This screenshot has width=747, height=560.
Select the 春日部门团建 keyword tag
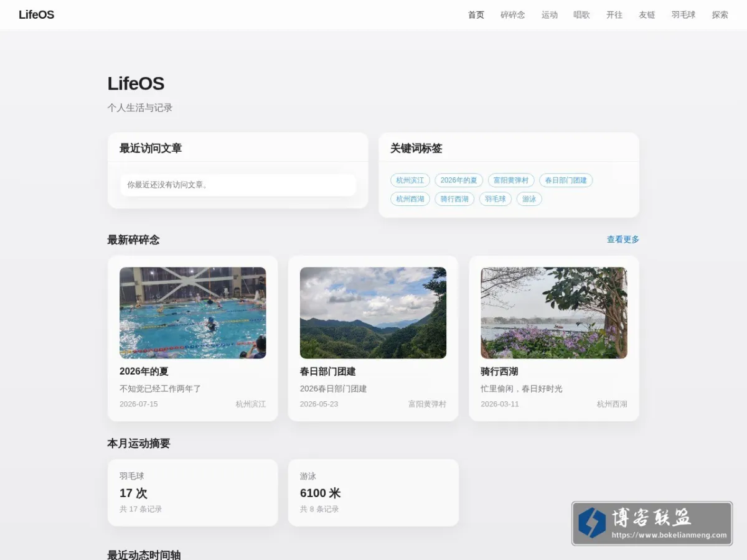[x=566, y=180]
